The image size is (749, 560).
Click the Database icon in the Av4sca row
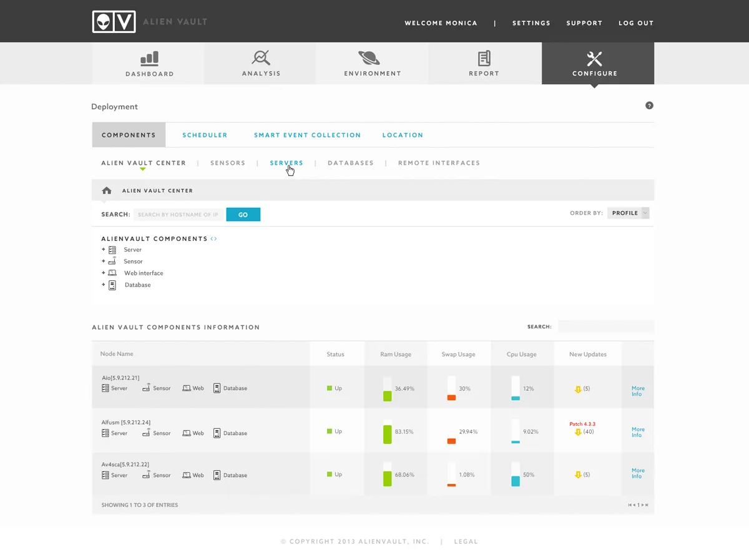[x=217, y=475]
